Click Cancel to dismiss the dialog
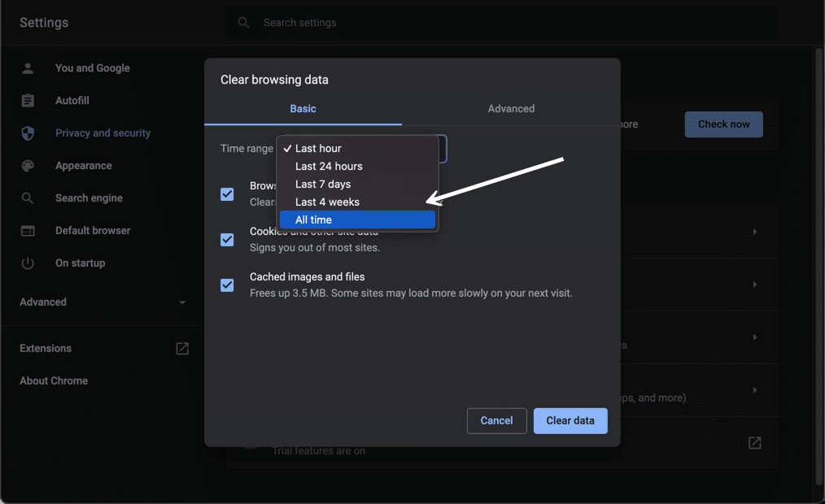This screenshot has width=825, height=504. tap(496, 420)
